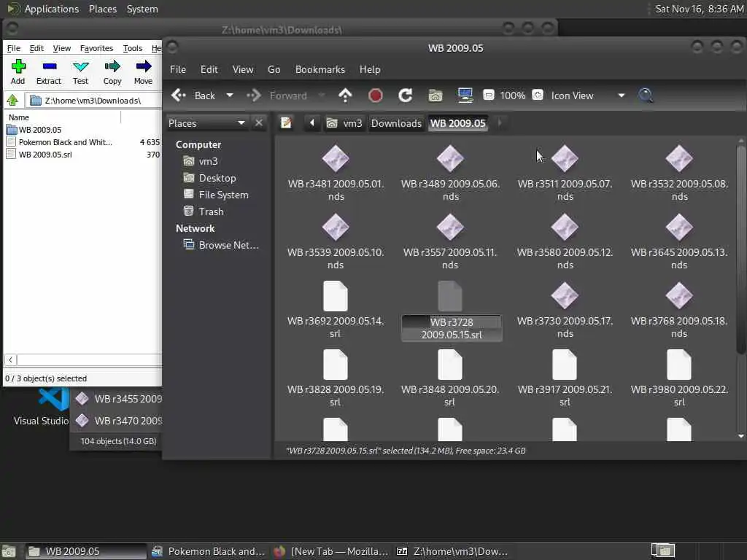
Task: Go up one folder in 7-Zip
Action: pyautogui.click(x=12, y=101)
